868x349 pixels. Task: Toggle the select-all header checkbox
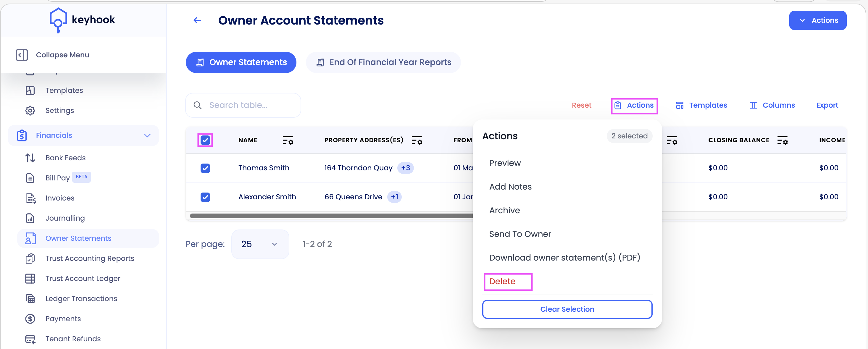click(205, 140)
